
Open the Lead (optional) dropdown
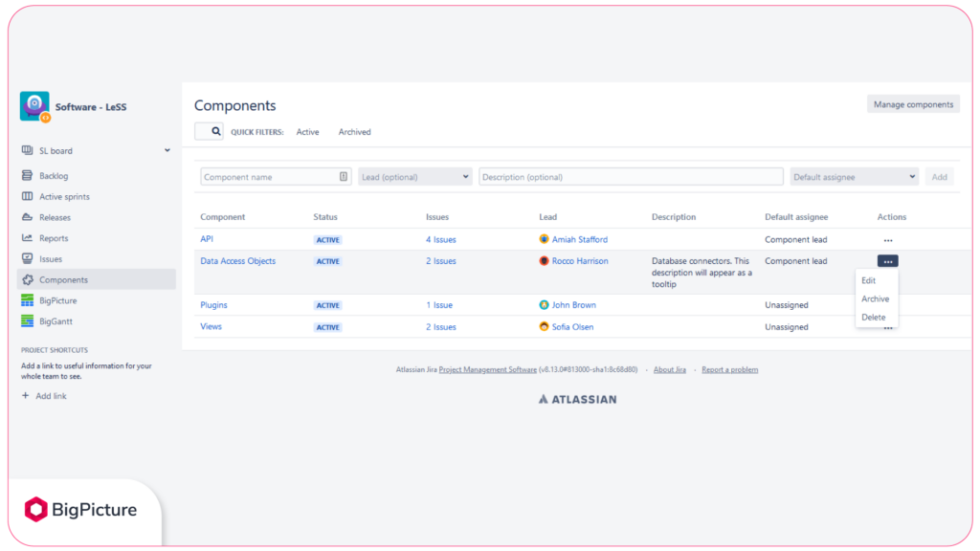(x=414, y=176)
